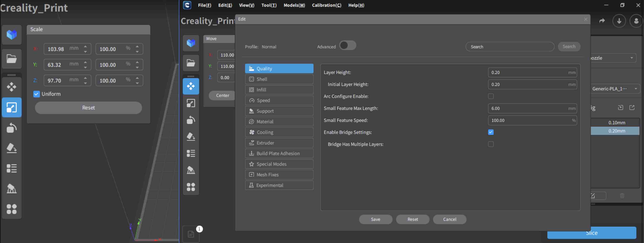Uncheck the Uniform checkbox in the Scale panel
This screenshot has width=644, height=243.
click(37, 94)
